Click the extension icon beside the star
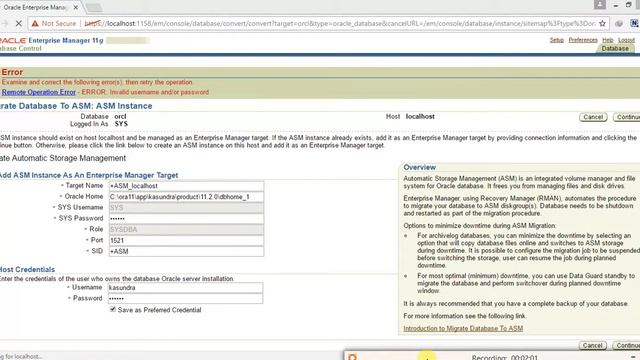The image size is (640, 360). point(619,24)
